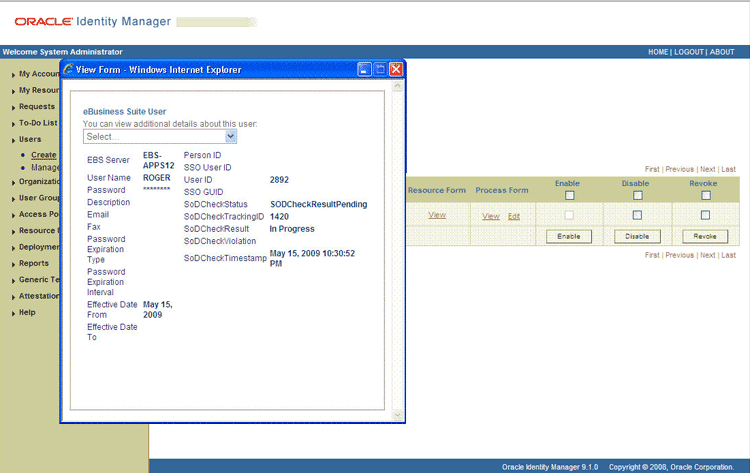Expand the User Groups menu arrow

(13, 198)
